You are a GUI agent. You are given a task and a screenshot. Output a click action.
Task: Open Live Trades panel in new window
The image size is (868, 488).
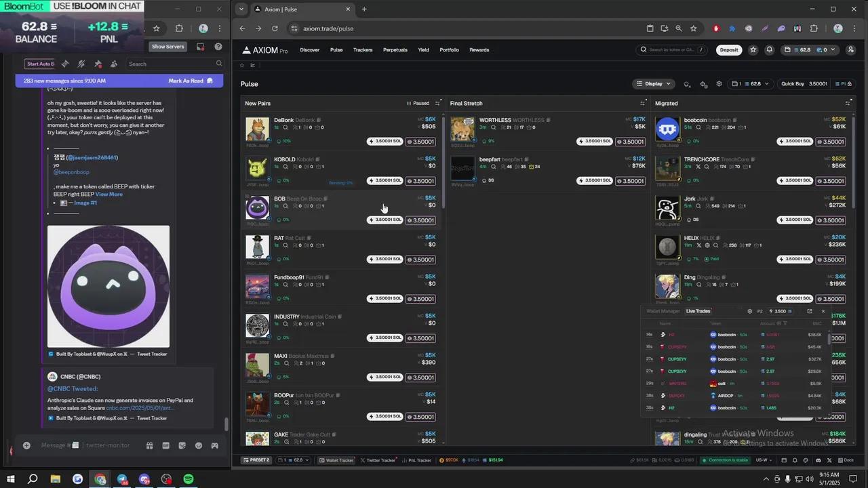click(x=810, y=311)
